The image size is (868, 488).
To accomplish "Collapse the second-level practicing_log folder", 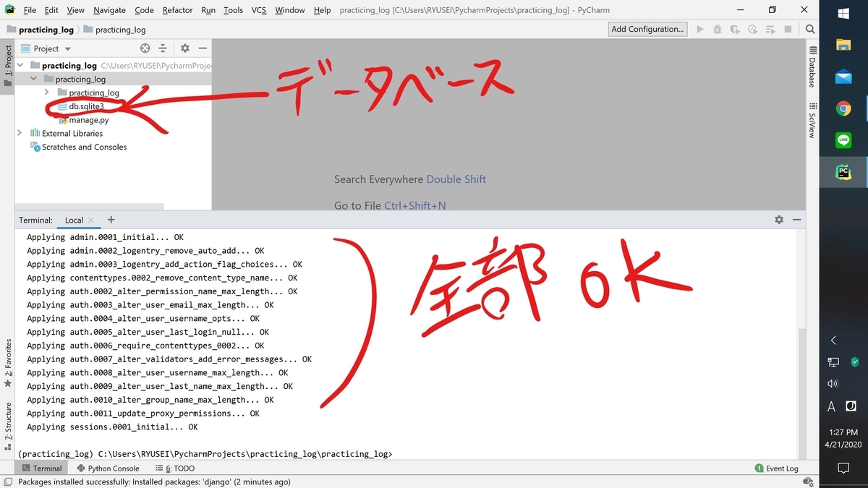I will point(33,79).
